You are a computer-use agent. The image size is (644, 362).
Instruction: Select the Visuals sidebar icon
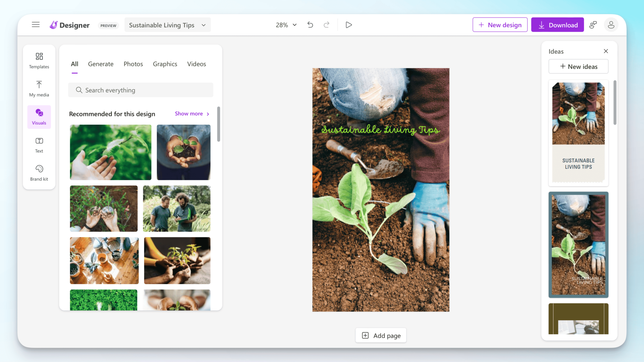click(39, 117)
